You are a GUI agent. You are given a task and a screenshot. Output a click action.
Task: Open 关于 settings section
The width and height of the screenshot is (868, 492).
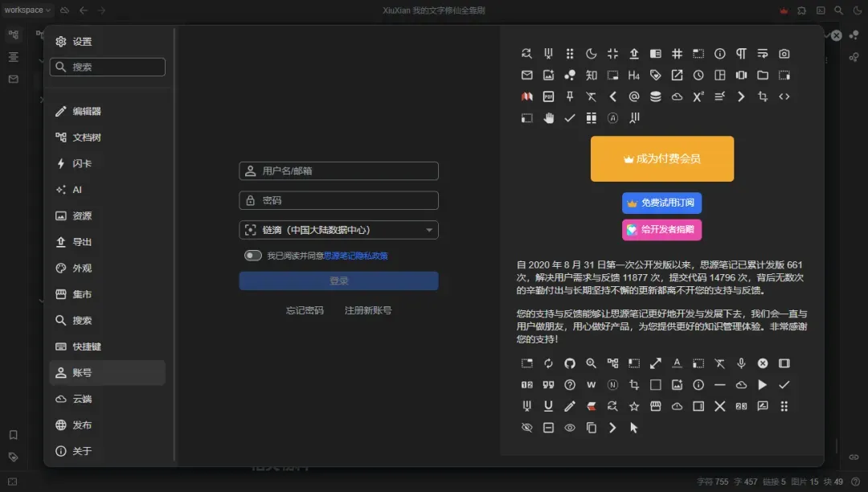pos(108,451)
